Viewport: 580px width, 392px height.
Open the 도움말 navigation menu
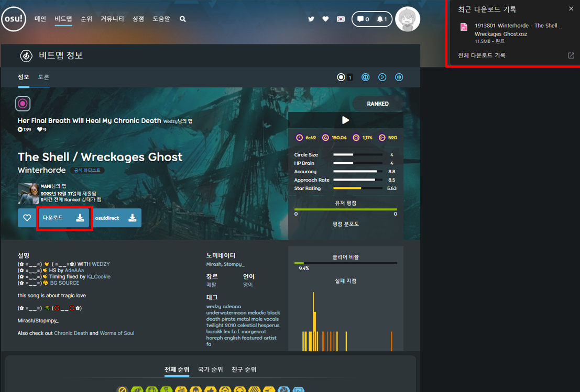pos(161,19)
